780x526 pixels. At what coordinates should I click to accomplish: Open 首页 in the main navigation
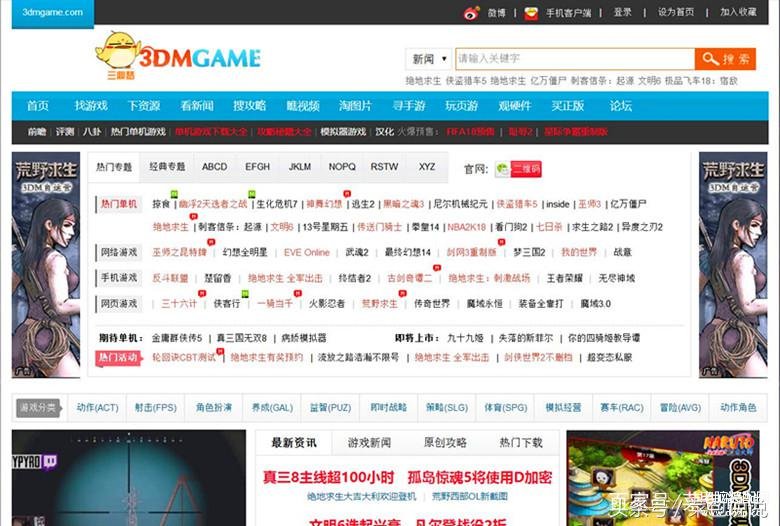pos(38,105)
